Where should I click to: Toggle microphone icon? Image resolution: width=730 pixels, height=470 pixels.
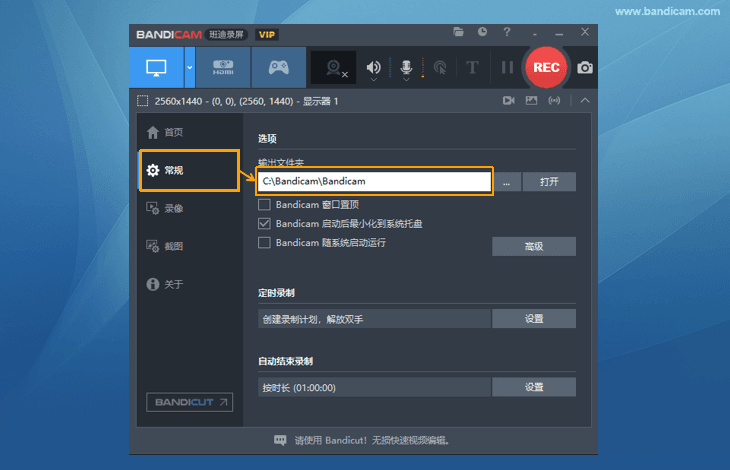pyautogui.click(x=406, y=67)
